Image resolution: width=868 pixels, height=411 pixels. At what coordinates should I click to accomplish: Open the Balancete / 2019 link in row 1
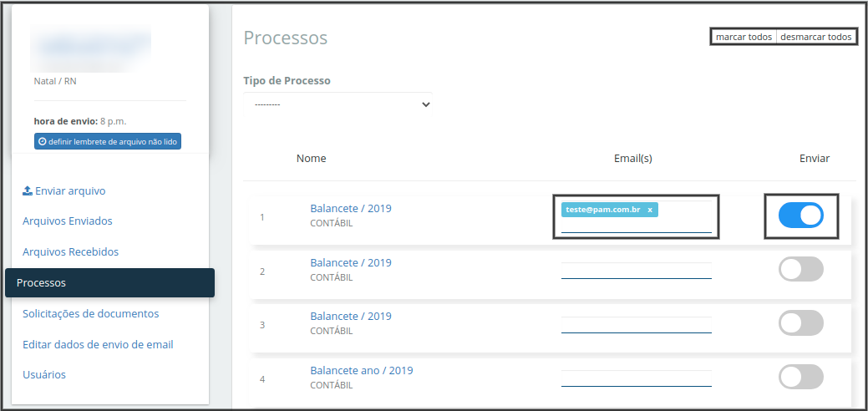(x=351, y=208)
